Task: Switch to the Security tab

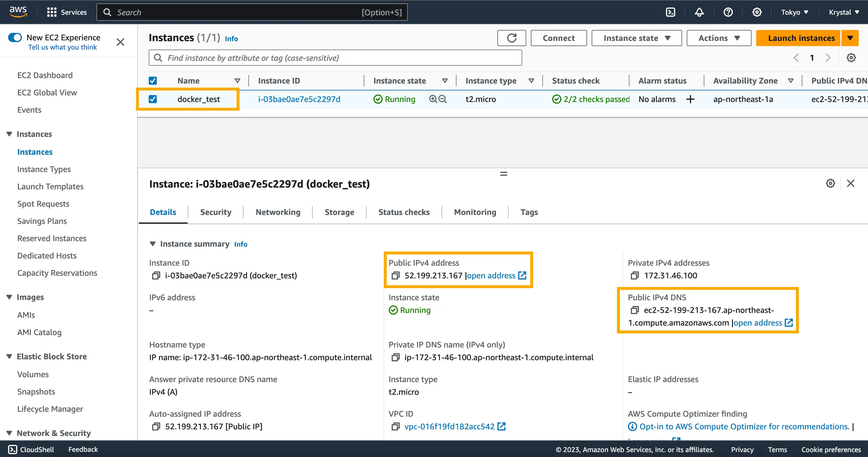Action: coord(216,212)
